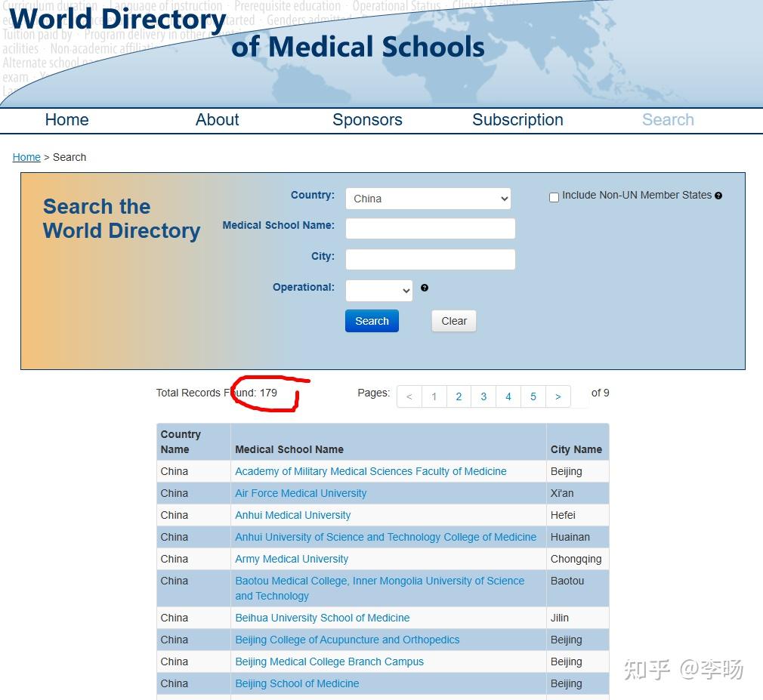Click the Home breadcrumb link
The width and height of the screenshot is (763, 700).
pos(26,157)
